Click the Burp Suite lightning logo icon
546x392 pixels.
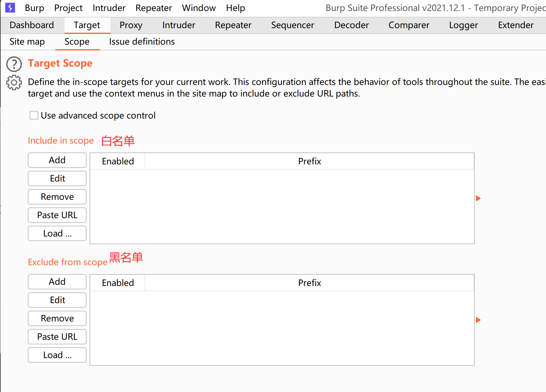pos(10,8)
